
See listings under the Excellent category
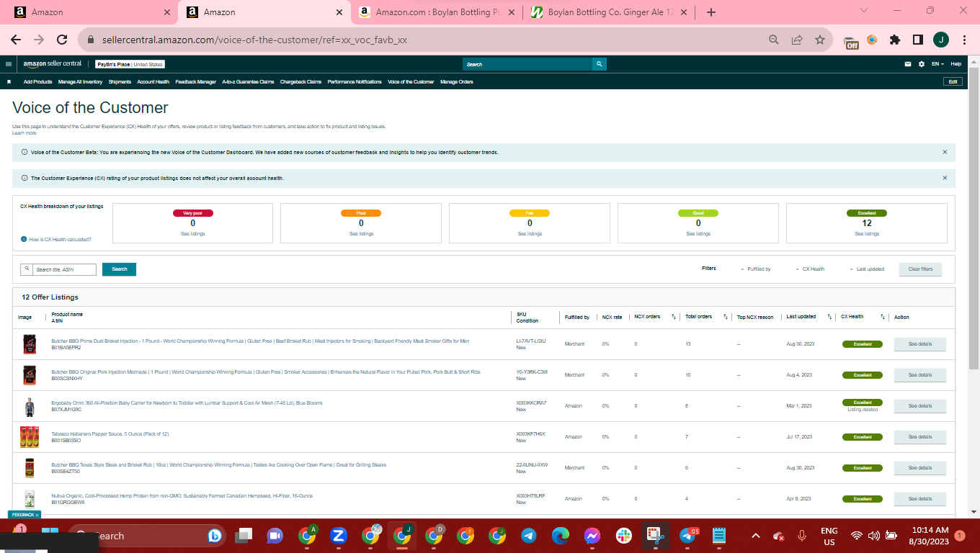[x=867, y=234]
